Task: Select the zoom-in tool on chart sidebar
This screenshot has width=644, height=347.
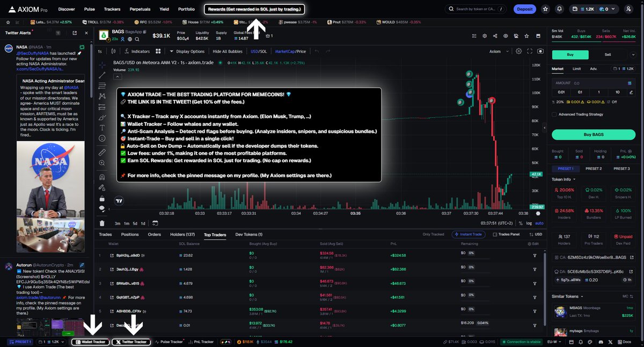Action: click(x=102, y=162)
